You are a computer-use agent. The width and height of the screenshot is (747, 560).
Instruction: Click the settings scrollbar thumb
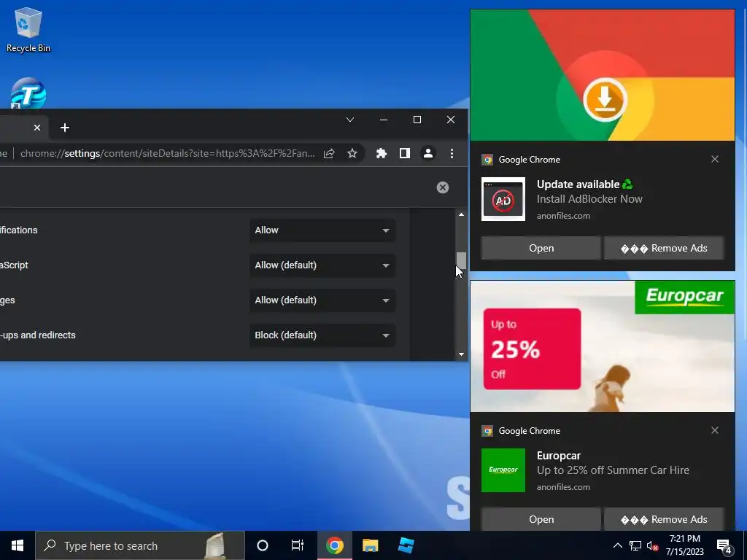tap(461, 260)
